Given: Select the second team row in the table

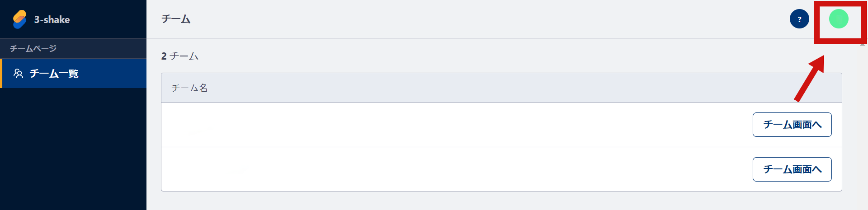Looking at the screenshot, I should 501,169.
